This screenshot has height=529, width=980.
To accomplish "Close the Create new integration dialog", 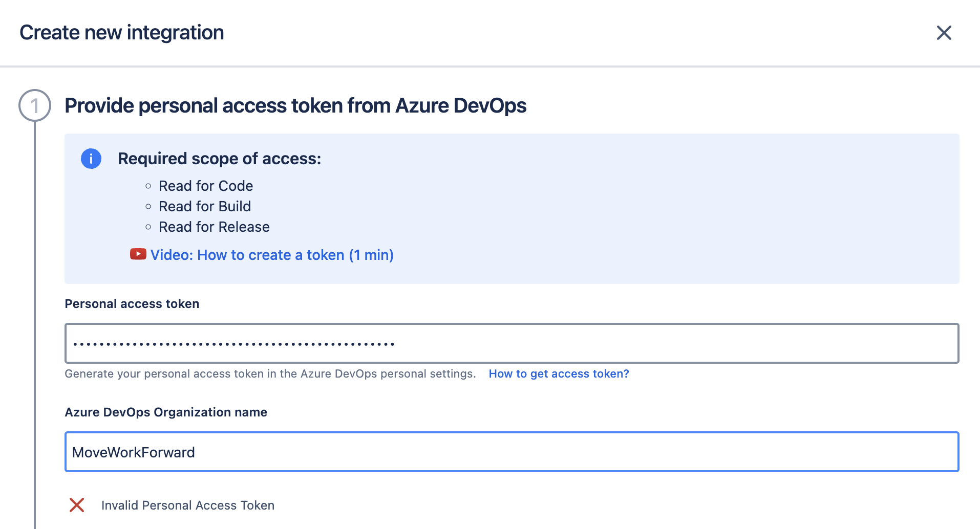I will click(x=944, y=33).
